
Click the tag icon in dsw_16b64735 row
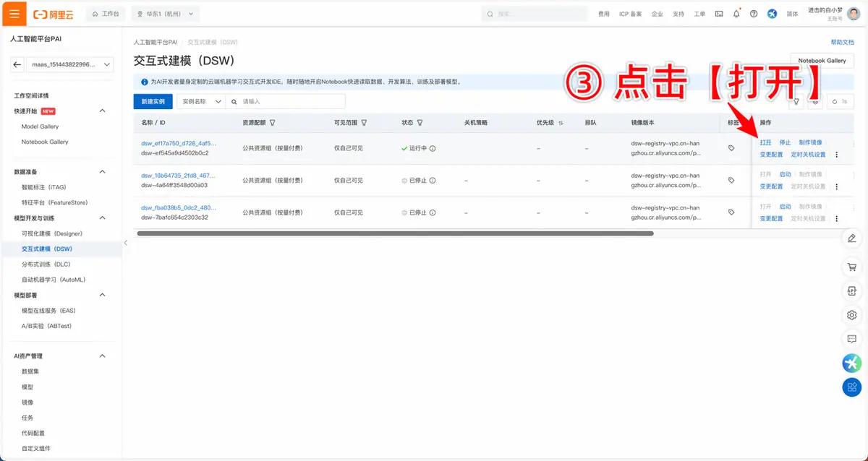click(731, 181)
